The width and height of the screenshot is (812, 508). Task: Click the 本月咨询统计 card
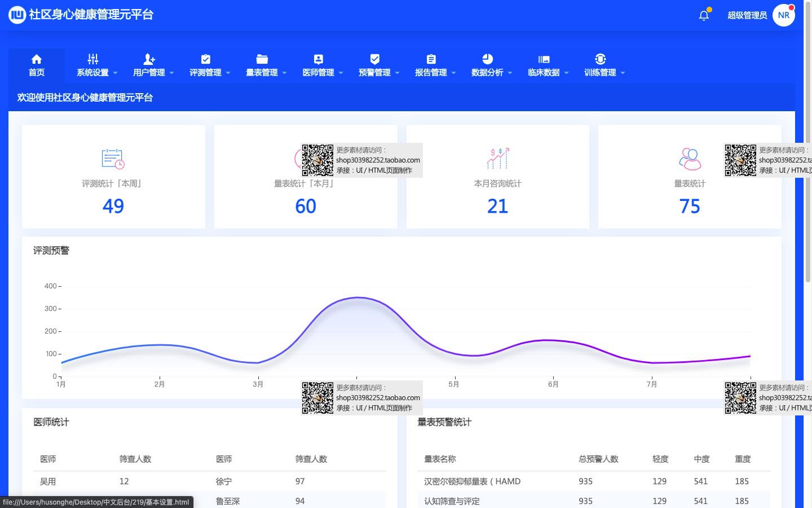pyautogui.click(x=497, y=177)
